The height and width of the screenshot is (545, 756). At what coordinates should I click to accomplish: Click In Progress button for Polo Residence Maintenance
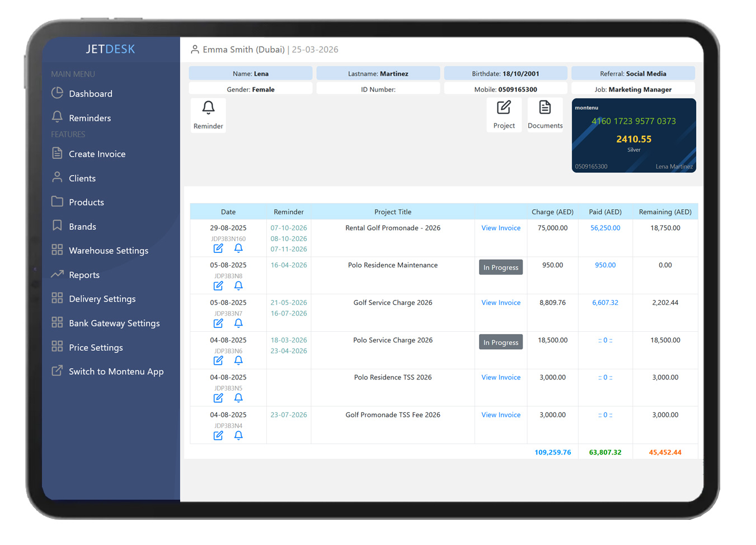pyautogui.click(x=501, y=267)
